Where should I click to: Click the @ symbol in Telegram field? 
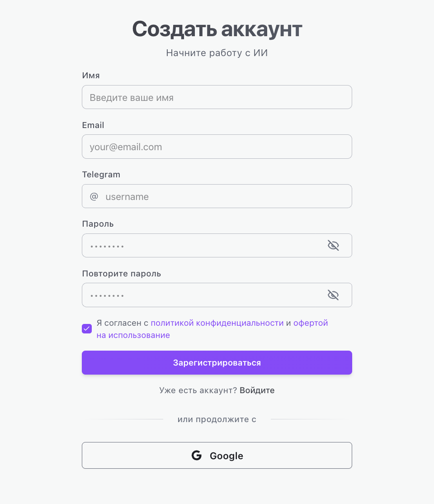click(94, 196)
